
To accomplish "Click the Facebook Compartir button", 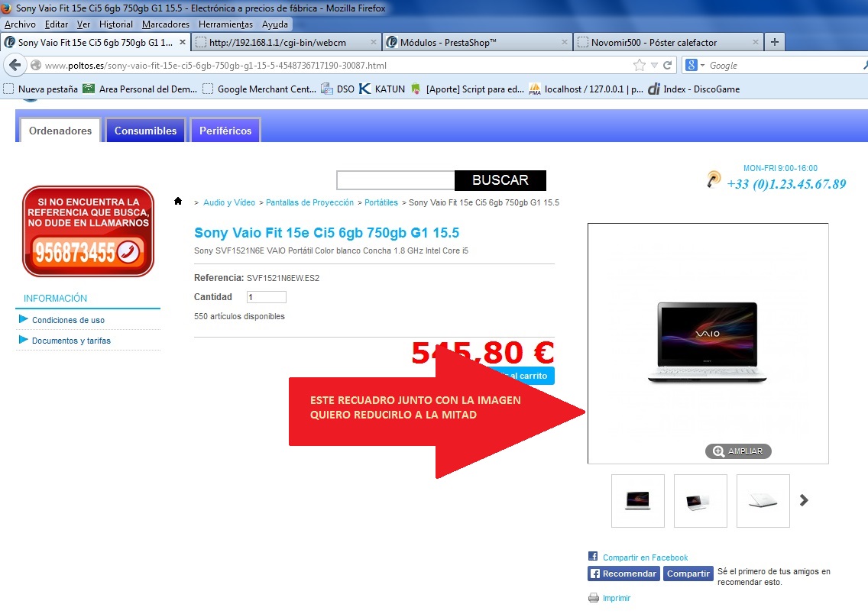I will 688,574.
